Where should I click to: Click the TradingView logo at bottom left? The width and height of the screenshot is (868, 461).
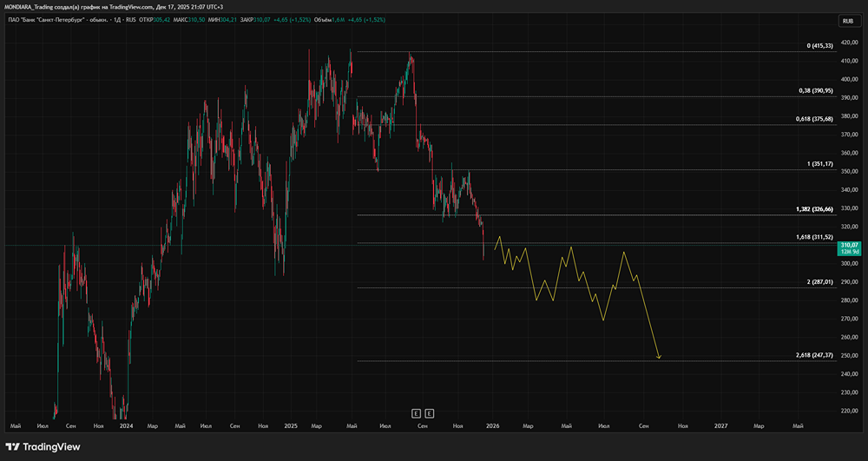point(43,446)
